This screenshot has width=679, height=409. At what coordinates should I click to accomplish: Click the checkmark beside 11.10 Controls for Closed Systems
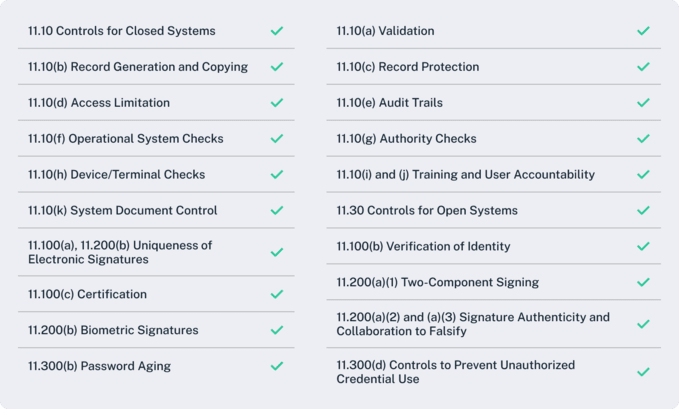277,31
